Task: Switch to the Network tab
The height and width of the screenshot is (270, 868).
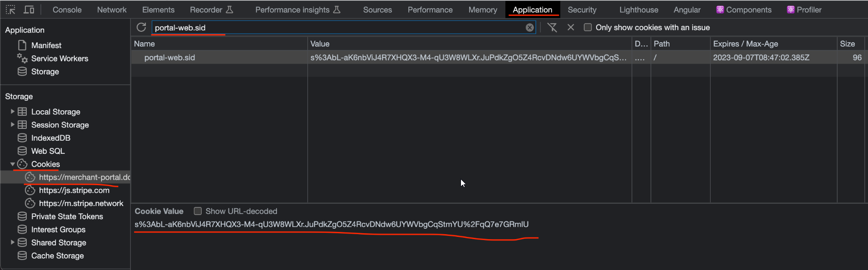Action: tap(112, 10)
